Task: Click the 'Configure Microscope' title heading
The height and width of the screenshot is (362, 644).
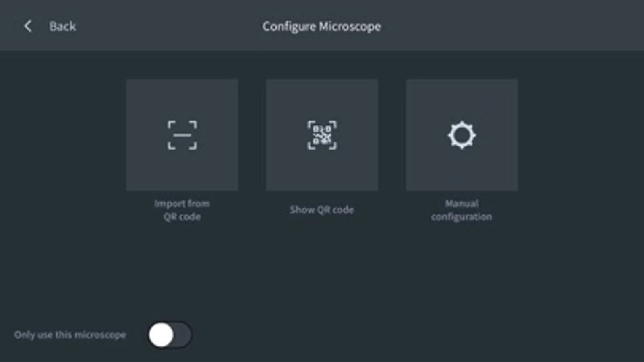Action: (x=321, y=27)
